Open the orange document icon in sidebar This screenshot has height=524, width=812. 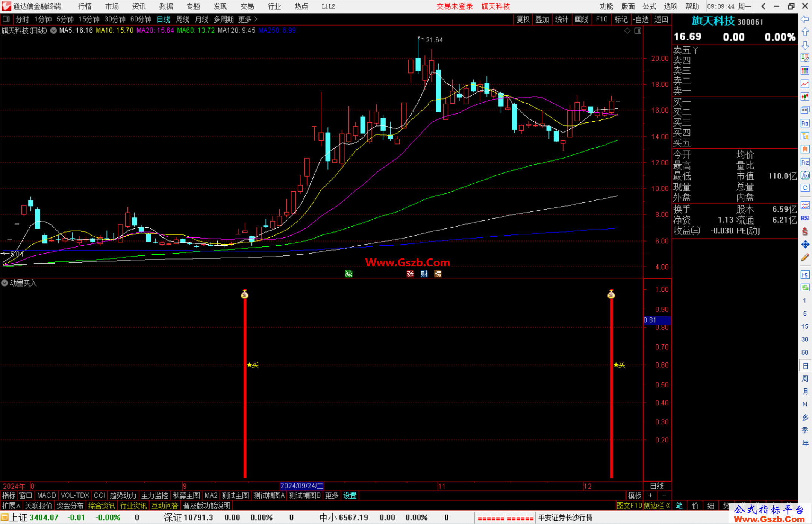tap(805, 149)
